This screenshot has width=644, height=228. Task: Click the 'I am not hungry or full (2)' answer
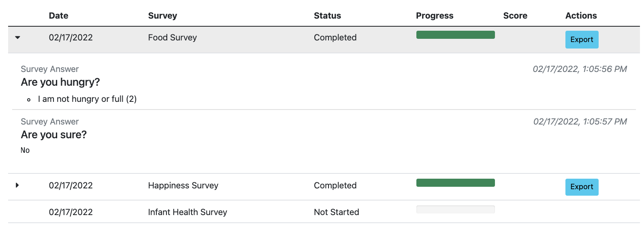point(87,99)
